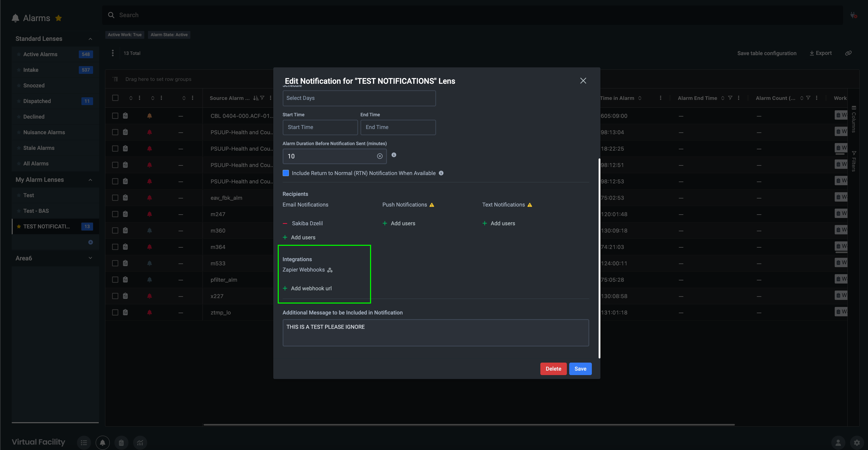Click the info icon beside alarm duration field
This screenshot has width=868, height=450.
tap(394, 155)
